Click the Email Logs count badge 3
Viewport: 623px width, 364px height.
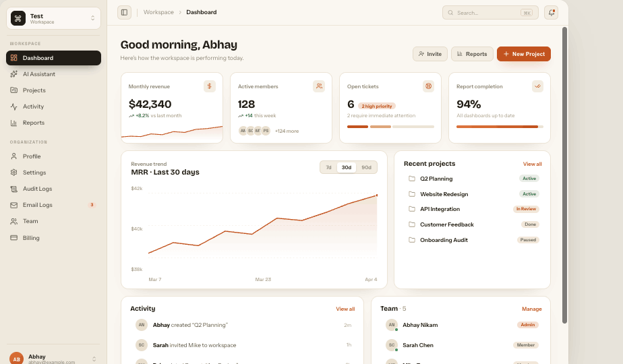coord(92,205)
